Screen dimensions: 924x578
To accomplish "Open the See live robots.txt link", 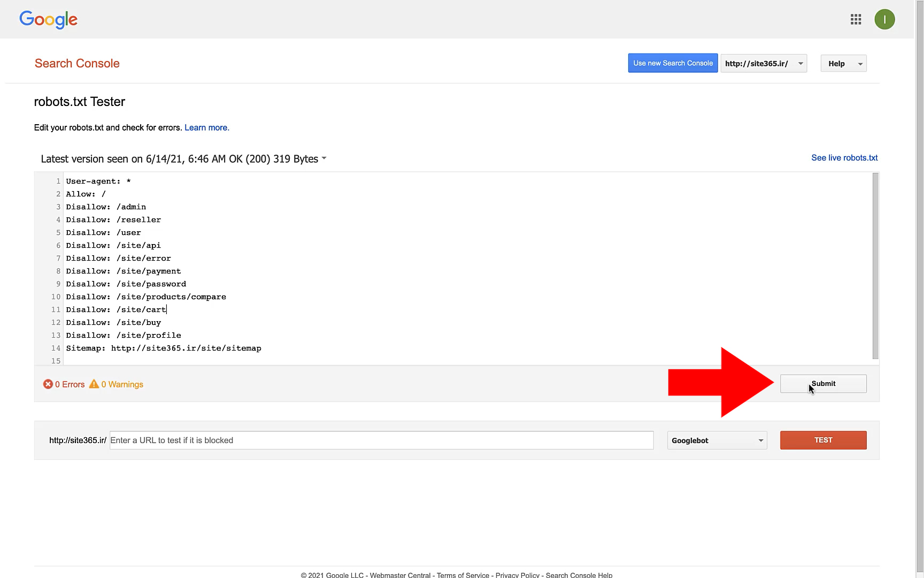I will [844, 158].
